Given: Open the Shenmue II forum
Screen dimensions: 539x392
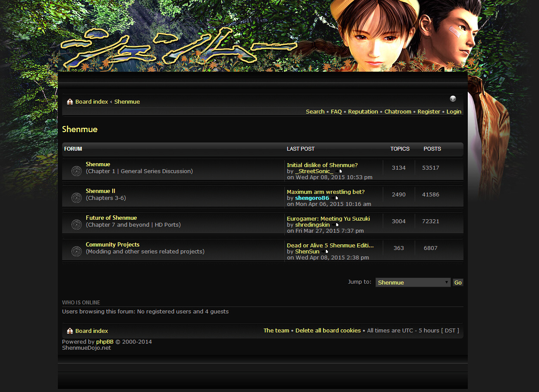Looking at the screenshot, I should (101, 191).
